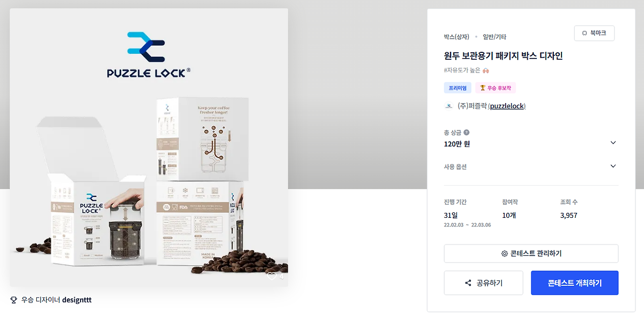
Task: Click the blue 콘테스트 개최하기 button
Action: (x=575, y=283)
